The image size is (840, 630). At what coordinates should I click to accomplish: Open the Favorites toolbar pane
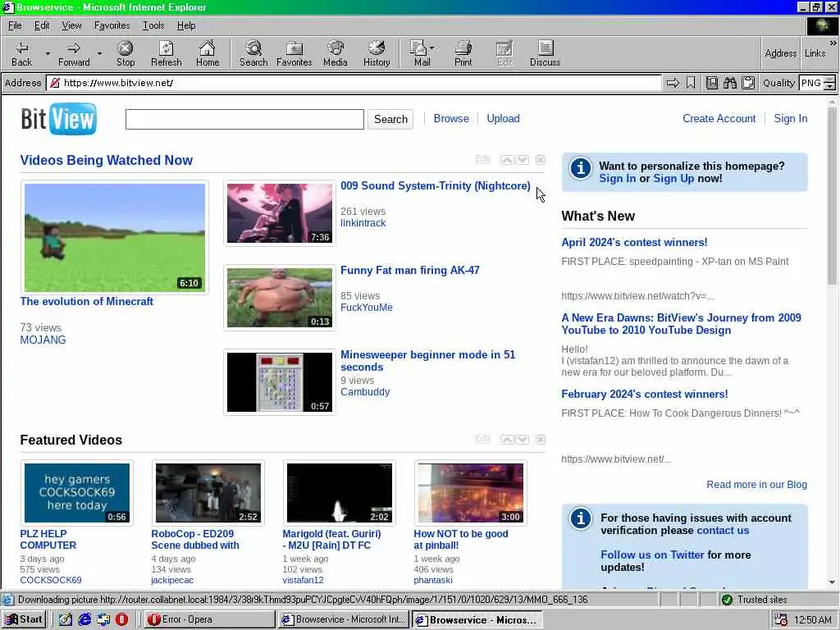click(294, 53)
